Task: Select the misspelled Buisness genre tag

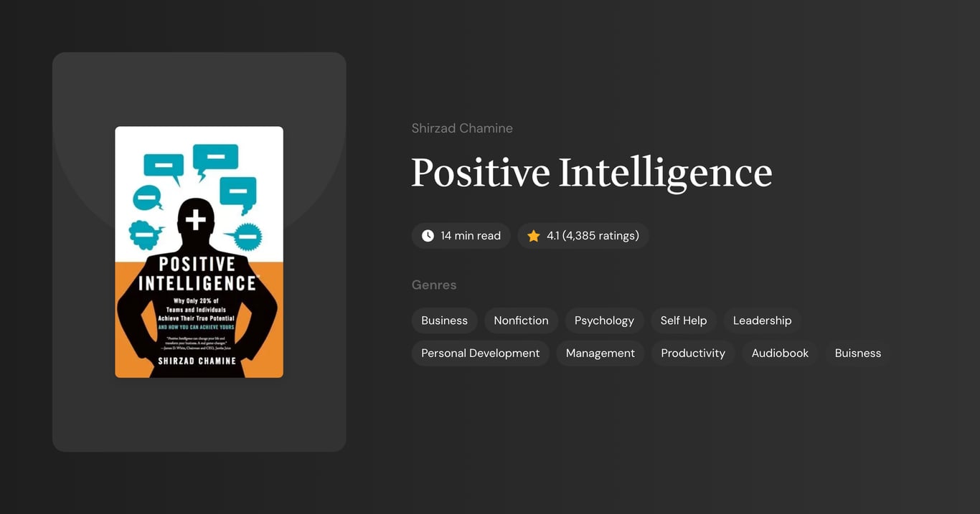Action: [857, 353]
